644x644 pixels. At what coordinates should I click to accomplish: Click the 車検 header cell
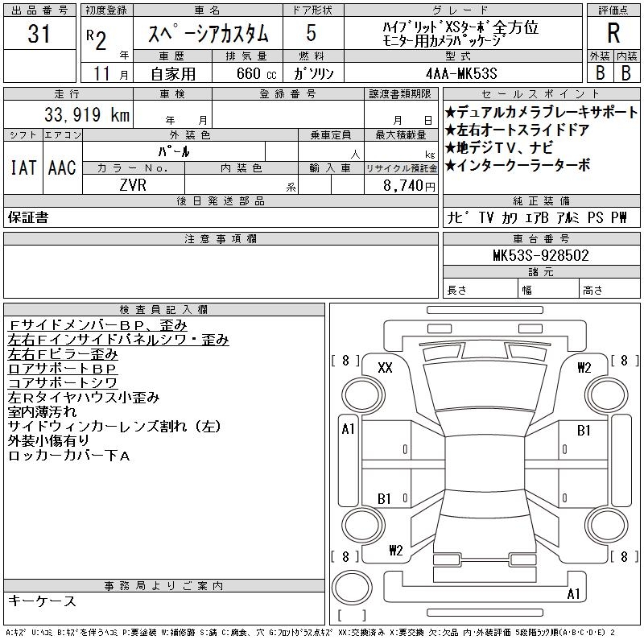[172, 94]
